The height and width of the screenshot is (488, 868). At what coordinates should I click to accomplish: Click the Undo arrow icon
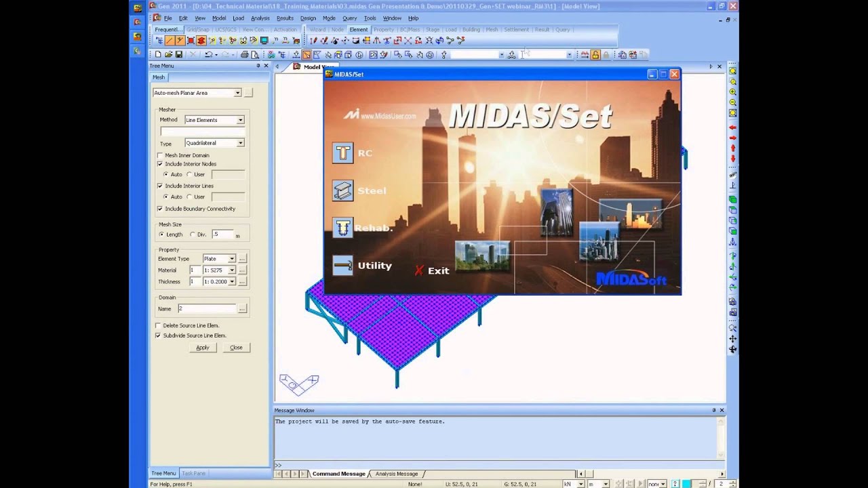[x=208, y=54]
